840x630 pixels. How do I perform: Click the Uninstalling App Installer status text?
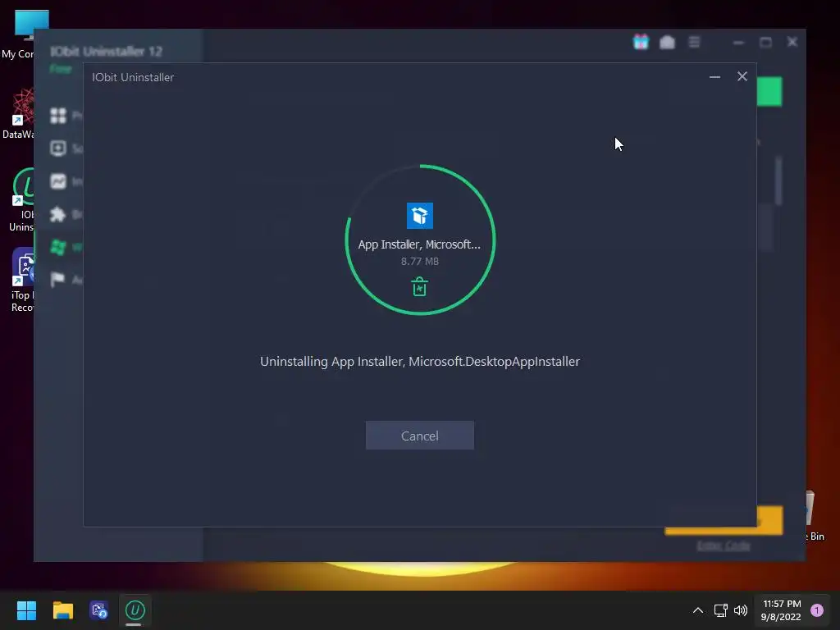[419, 362]
